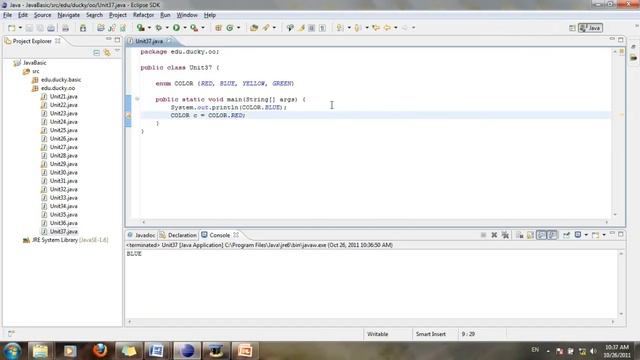Select Unit36.java in Project Explorer
The image size is (640, 360).
pos(59,223)
